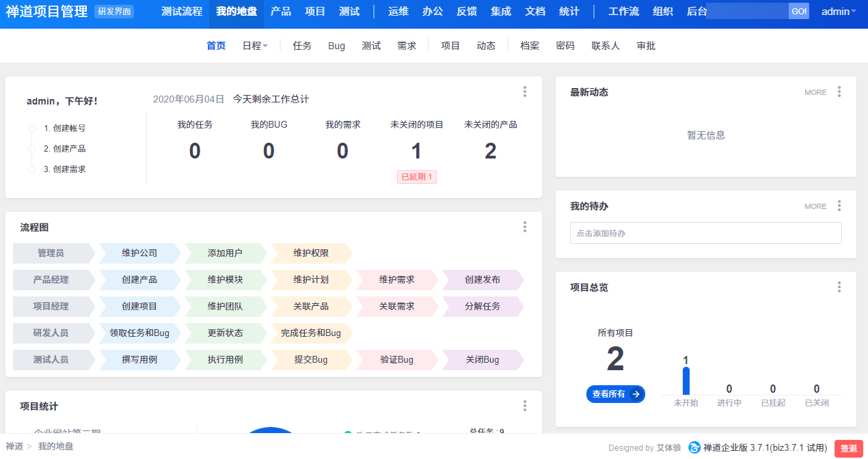Open the 研发界面 interface switcher
868x459 pixels.
tap(114, 12)
